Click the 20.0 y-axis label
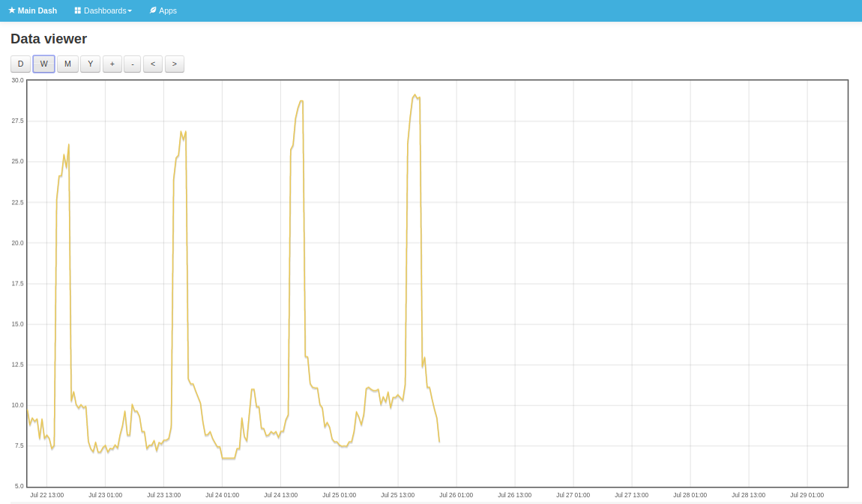862x504 pixels. (x=17, y=243)
